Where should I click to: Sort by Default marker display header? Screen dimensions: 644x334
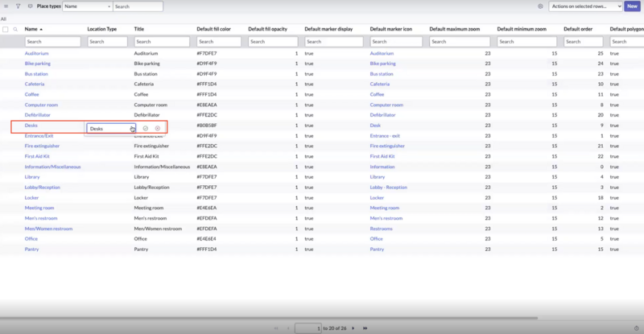(x=328, y=29)
